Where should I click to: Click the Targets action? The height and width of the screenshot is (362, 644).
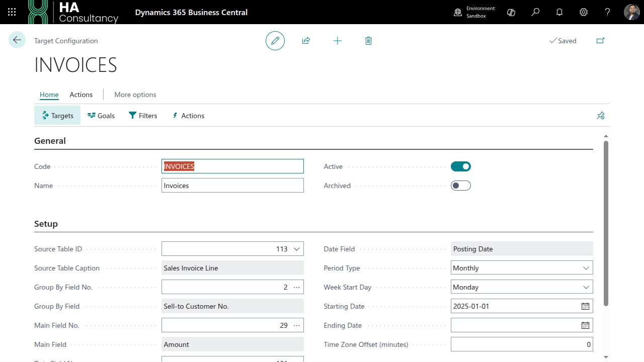[x=57, y=116]
